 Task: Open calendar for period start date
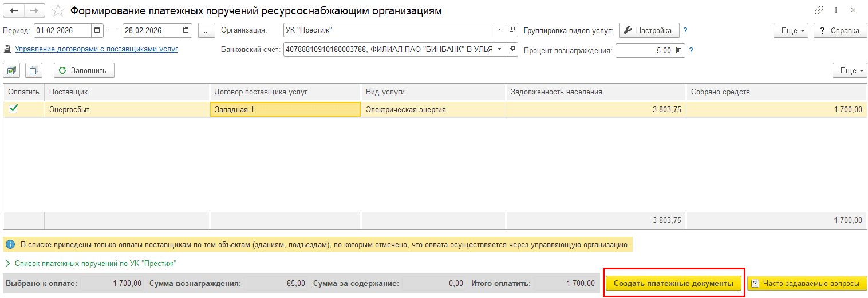coord(97,30)
